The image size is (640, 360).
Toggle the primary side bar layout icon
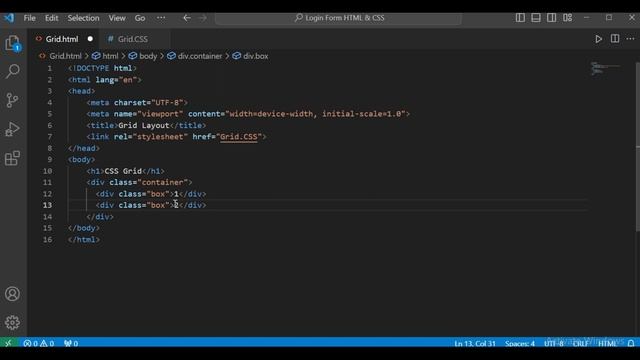click(520, 18)
